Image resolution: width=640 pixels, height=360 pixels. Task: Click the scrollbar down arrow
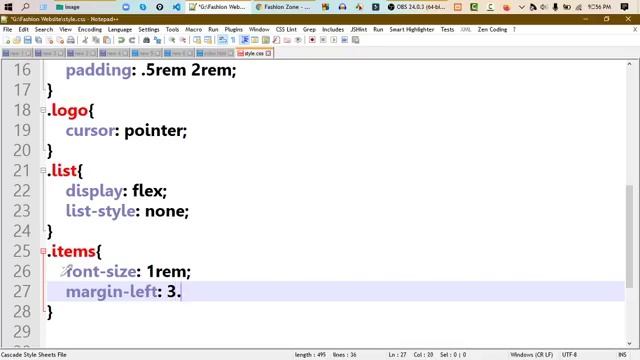(629, 344)
